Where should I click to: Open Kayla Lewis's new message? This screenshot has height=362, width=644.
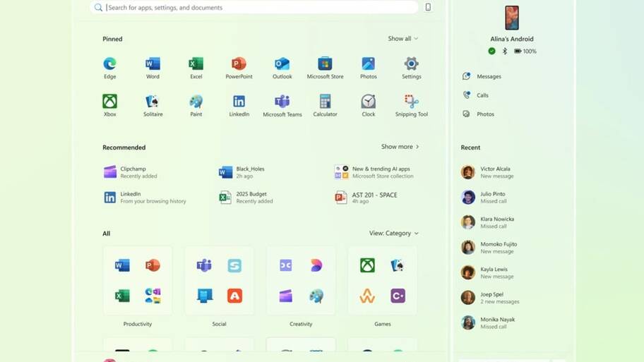(x=487, y=272)
